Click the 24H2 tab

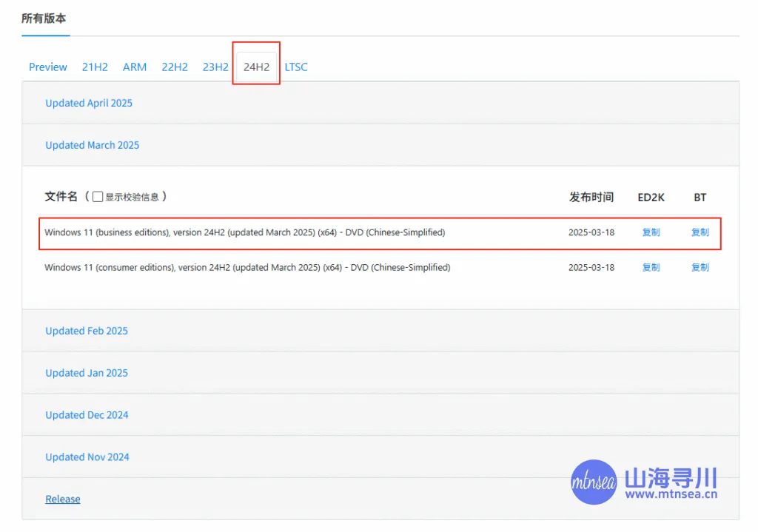[x=256, y=67]
